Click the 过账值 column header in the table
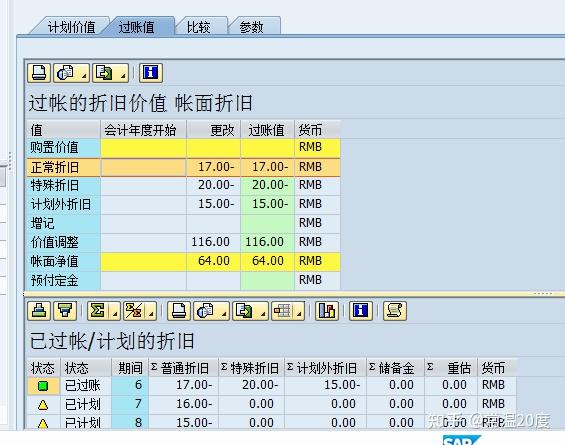 [267, 130]
